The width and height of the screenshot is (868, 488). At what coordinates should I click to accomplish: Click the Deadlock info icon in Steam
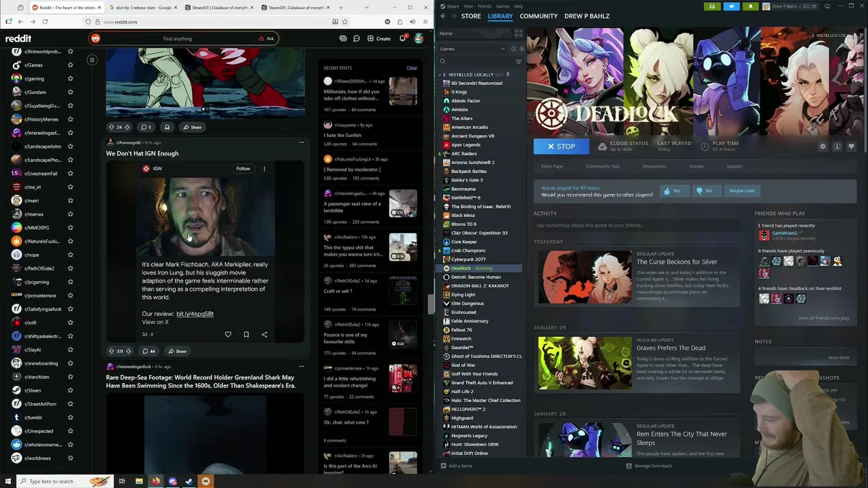coord(837,146)
